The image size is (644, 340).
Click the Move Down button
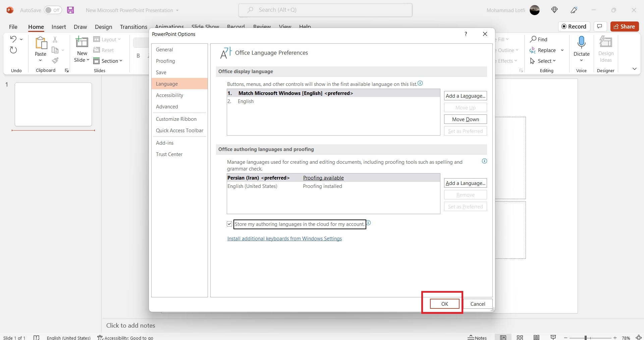(x=465, y=119)
